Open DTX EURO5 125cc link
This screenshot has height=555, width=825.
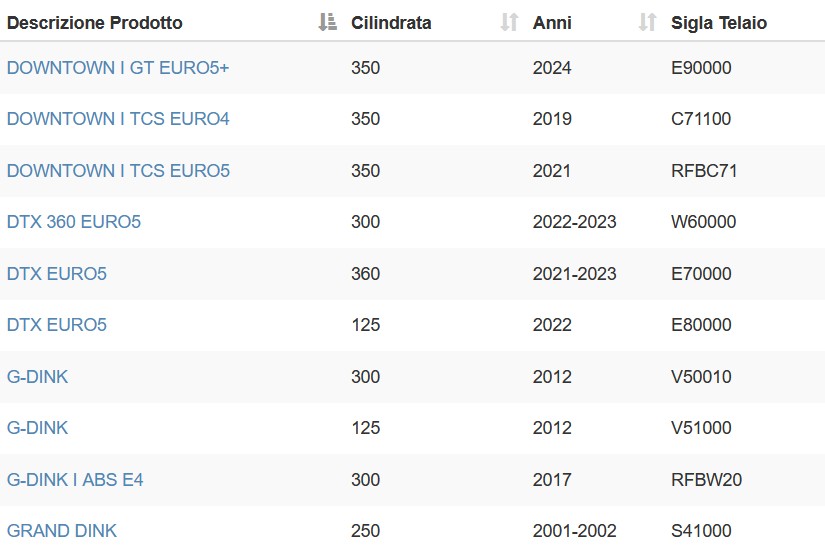[x=57, y=325]
